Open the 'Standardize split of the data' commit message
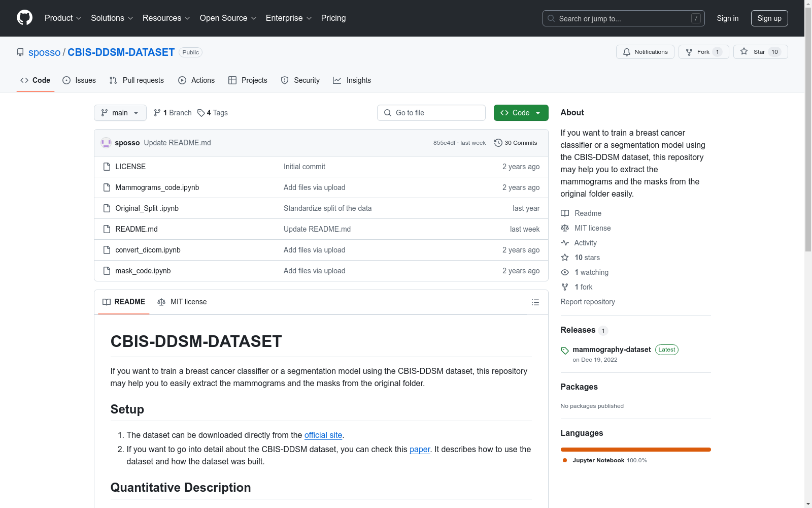The width and height of the screenshot is (812, 508). coord(327,208)
